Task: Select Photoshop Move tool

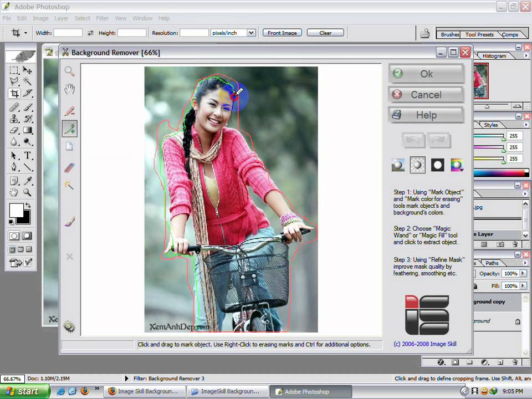Action: 28,70
